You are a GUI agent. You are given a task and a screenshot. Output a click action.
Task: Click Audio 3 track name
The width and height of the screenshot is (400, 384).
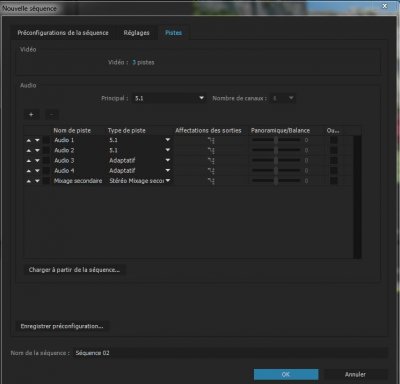pyautogui.click(x=64, y=160)
